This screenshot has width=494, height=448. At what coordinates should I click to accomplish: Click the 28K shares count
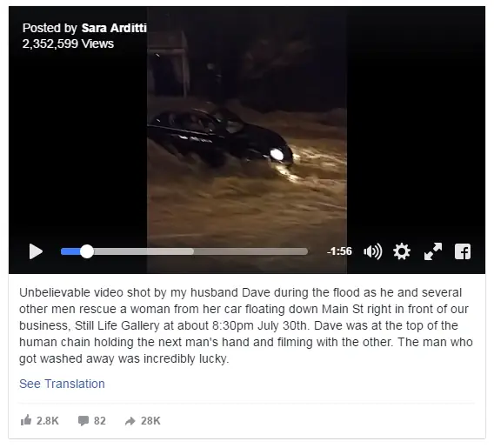(150, 420)
